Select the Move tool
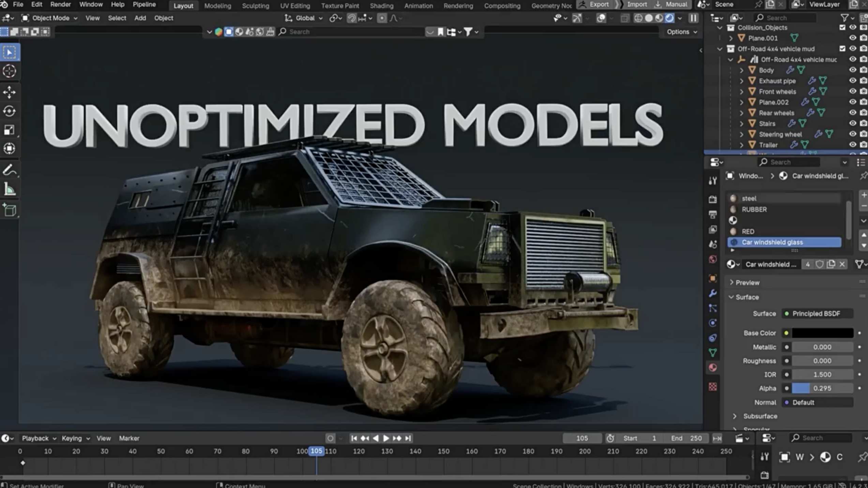Image resolution: width=868 pixels, height=488 pixels. [9, 92]
